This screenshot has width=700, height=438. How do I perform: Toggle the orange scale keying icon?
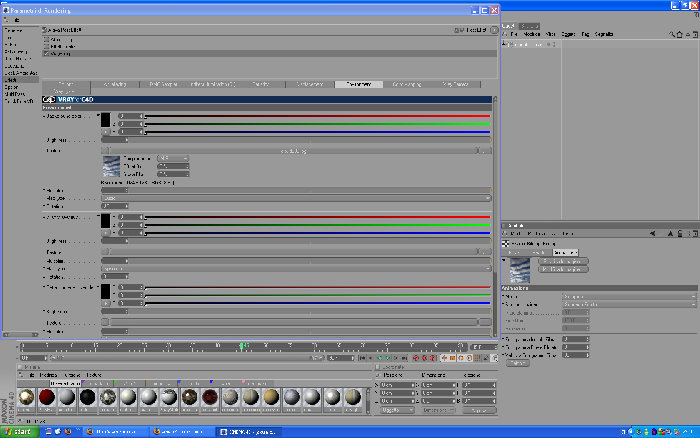(452, 358)
